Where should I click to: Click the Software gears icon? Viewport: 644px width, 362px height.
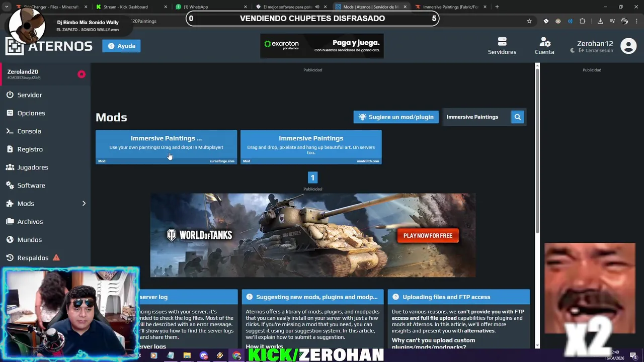point(10,186)
